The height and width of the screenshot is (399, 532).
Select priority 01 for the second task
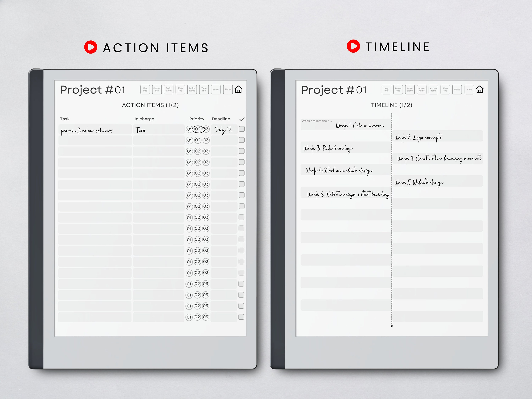click(x=189, y=140)
